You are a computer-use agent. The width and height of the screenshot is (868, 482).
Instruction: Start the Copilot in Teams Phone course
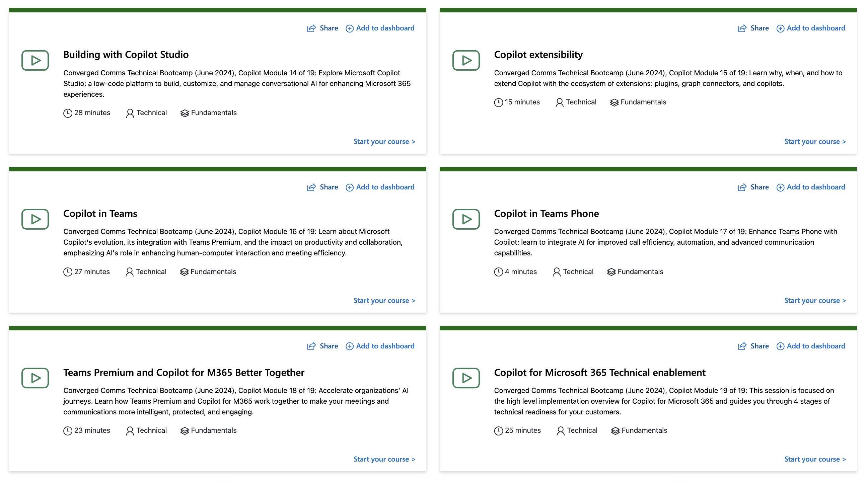(815, 301)
